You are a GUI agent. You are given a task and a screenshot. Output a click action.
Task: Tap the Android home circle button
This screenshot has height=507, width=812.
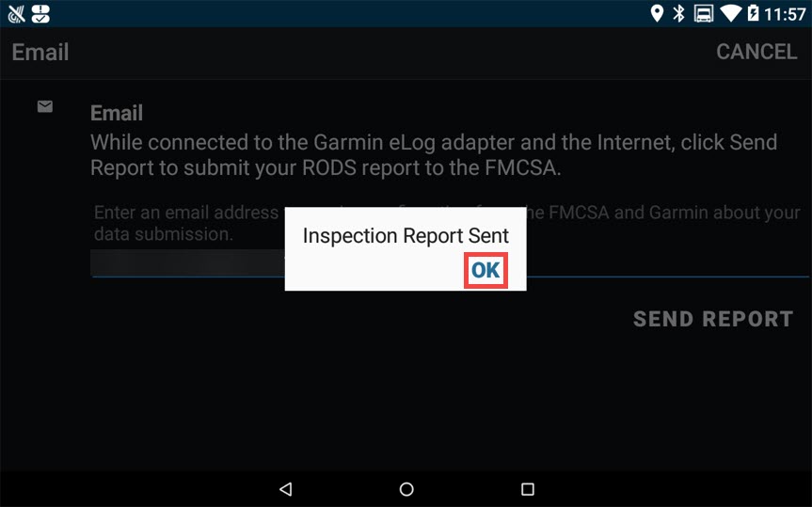(x=406, y=489)
